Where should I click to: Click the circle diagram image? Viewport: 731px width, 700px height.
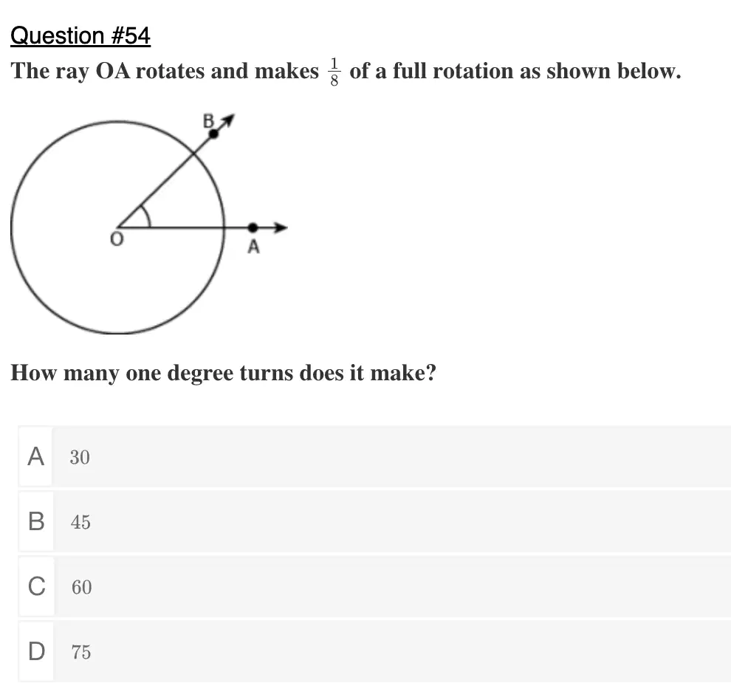(149, 224)
